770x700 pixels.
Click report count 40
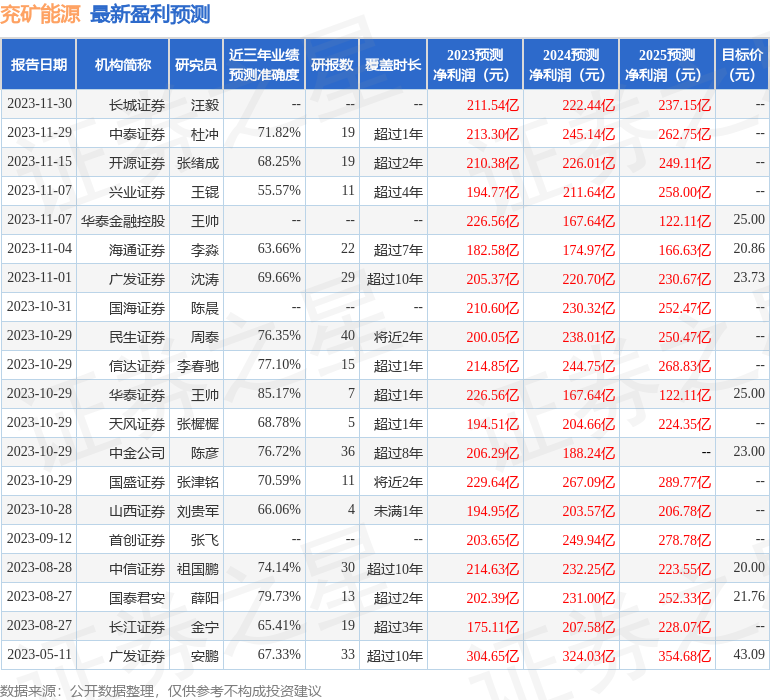[348, 336]
